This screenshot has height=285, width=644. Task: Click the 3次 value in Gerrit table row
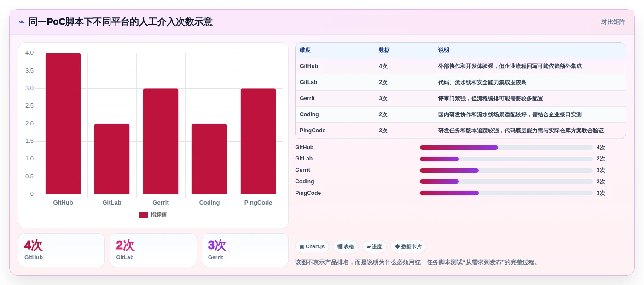383,98
